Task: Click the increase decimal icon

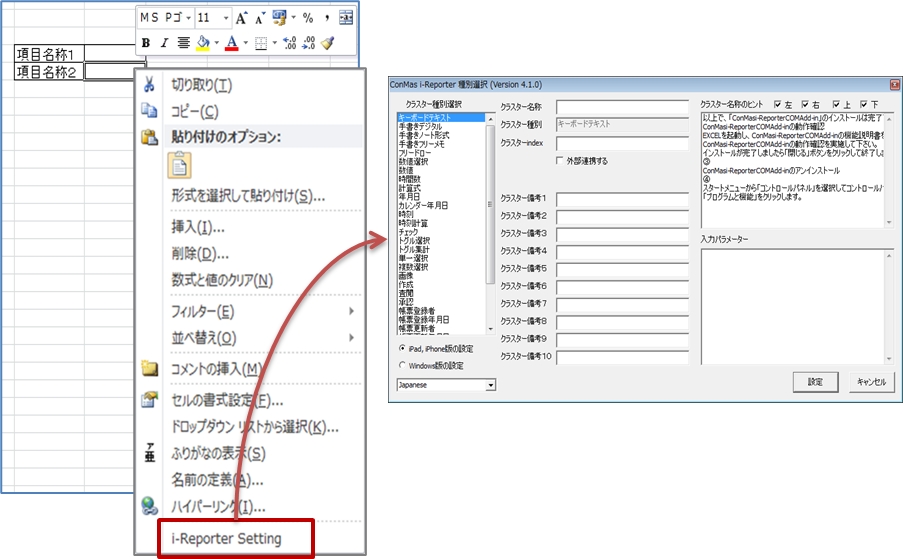Action: (x=289, y=43)
